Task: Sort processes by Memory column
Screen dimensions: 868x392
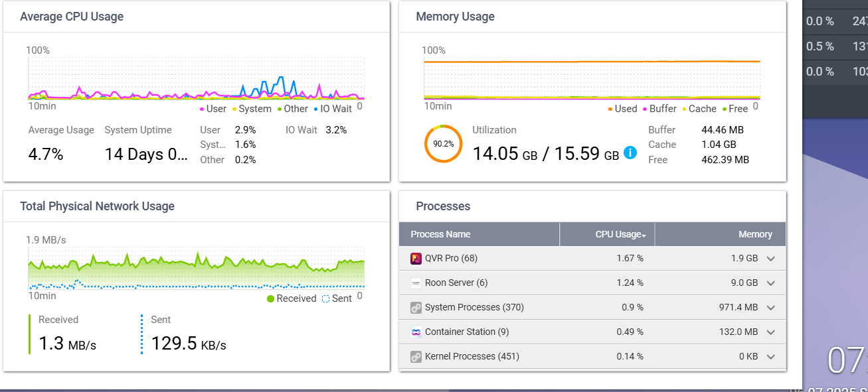Action: point(721,234)
